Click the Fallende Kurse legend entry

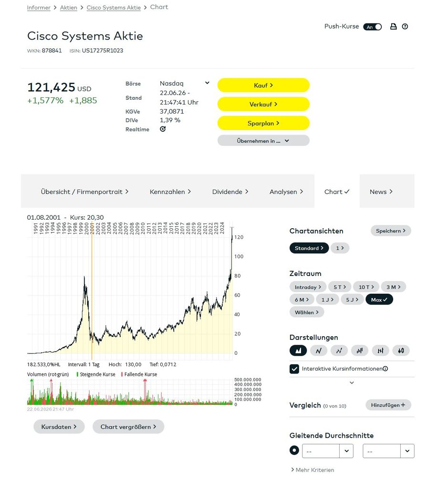point(139,374)
